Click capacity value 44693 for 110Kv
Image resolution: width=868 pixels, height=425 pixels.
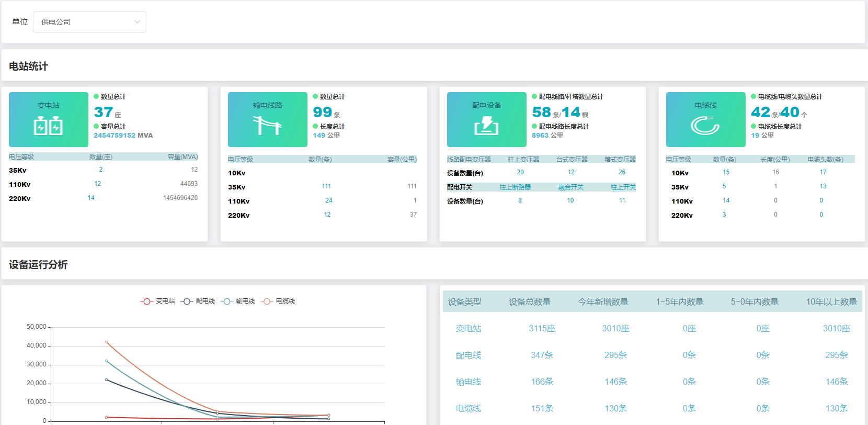coord(189,184)
